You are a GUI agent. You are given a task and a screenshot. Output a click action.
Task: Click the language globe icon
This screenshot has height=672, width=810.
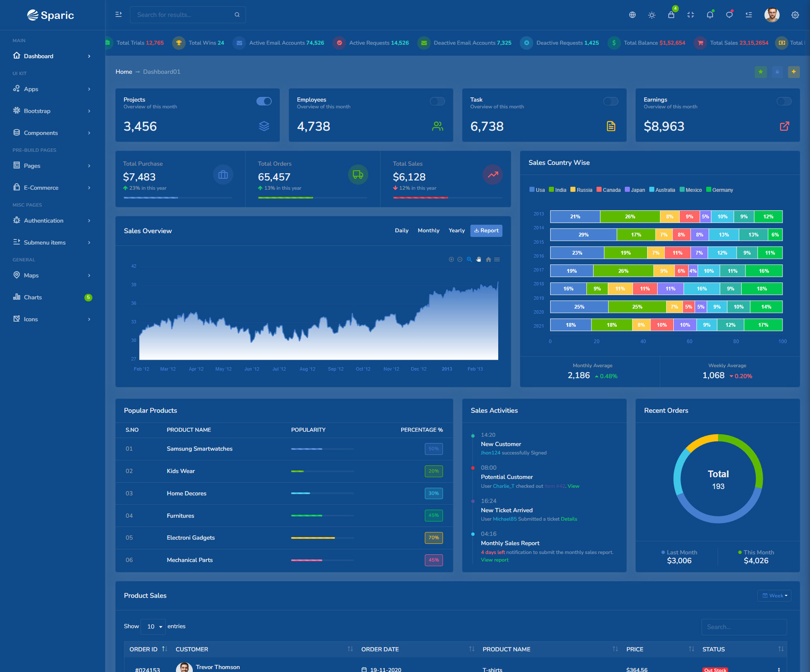(632, 15)
